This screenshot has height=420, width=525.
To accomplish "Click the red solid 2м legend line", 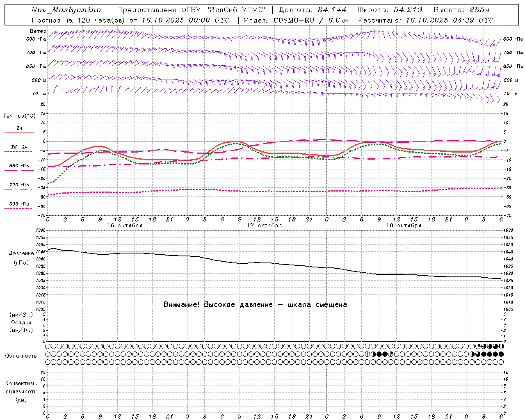I will [19, 132].
